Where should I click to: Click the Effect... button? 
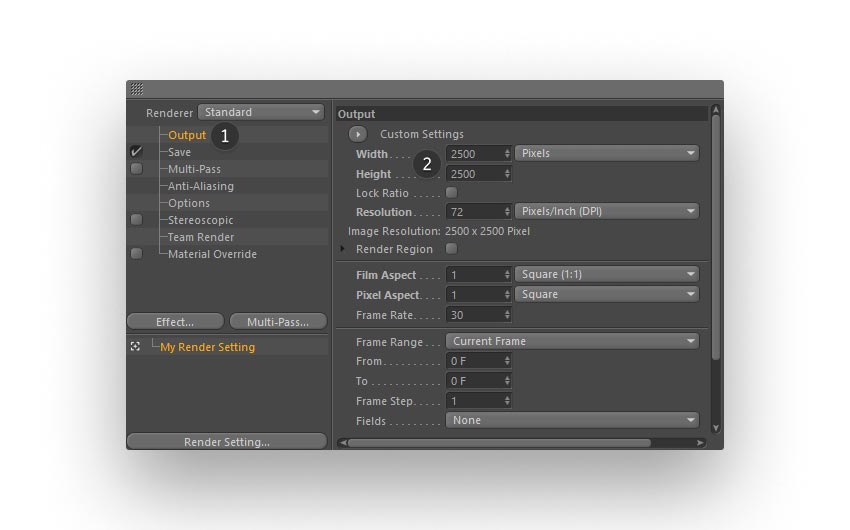175,321
